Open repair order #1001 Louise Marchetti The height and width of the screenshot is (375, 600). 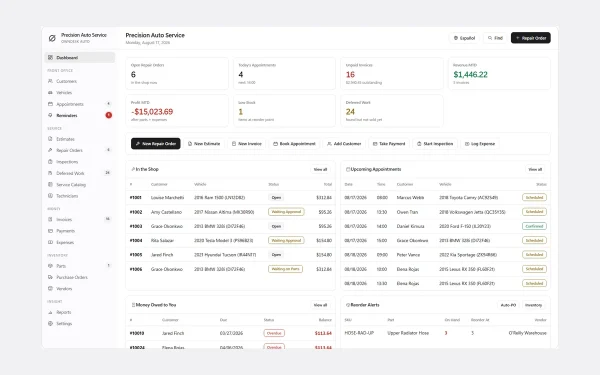[x=230, y=197]
